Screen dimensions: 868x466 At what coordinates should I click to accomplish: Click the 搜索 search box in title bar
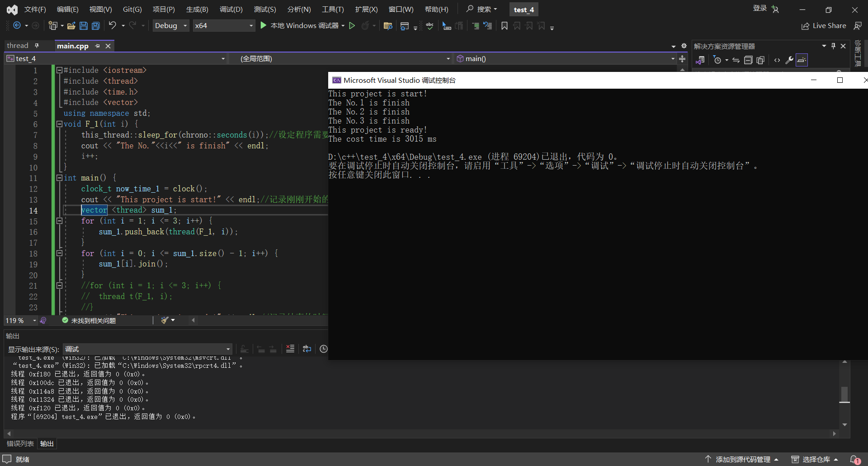point(482,9)
